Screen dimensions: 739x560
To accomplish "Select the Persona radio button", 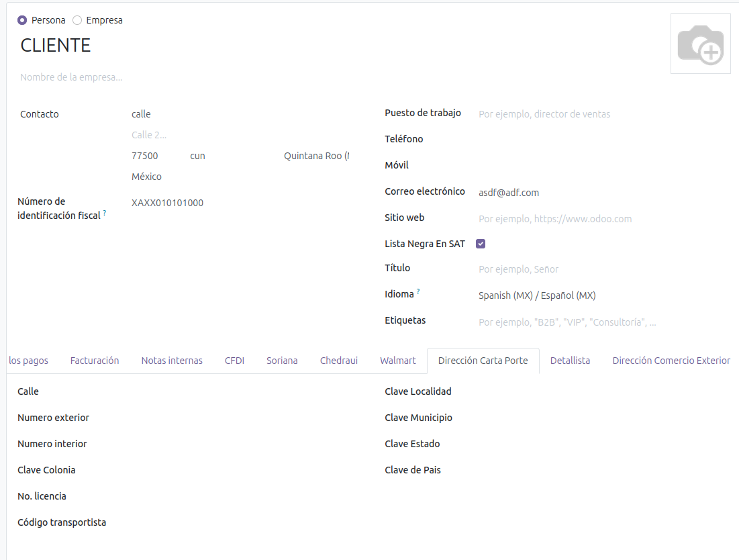I will point(22,20).
